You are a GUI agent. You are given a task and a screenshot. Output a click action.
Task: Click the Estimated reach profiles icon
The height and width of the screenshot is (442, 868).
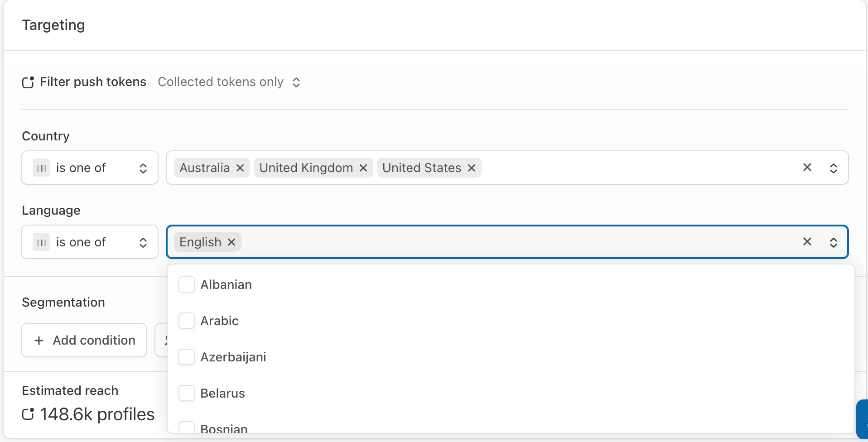click(x=28, y=414)
